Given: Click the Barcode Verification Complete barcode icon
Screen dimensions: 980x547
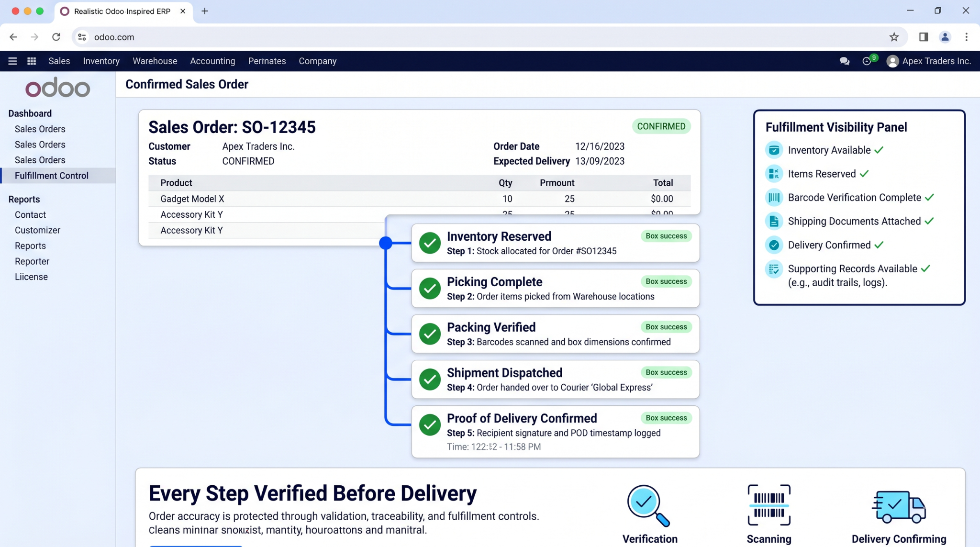Looking at the screenshot, I should click(774, 198).
